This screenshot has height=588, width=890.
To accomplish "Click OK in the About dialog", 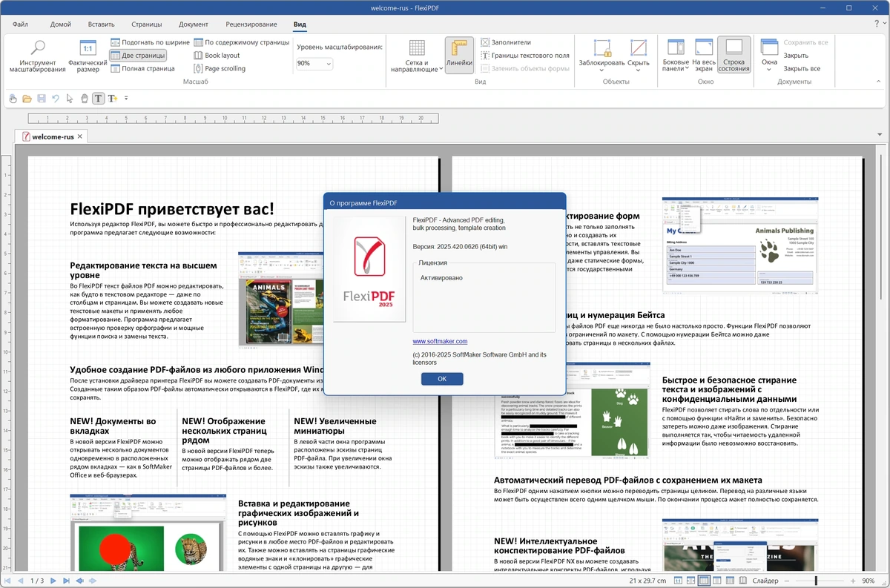I will 442,379.
